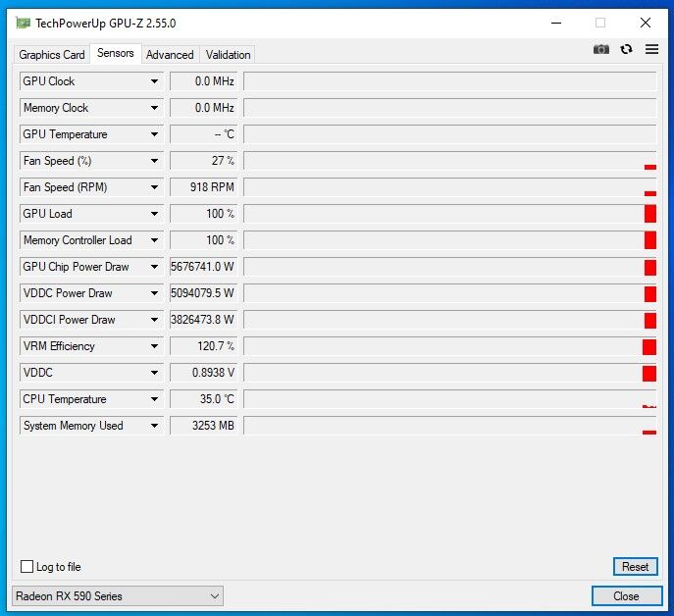Viewport: 674px width, 616px height.
Task: Switch to the Advanced tab
Action: (x=170, y=55)
